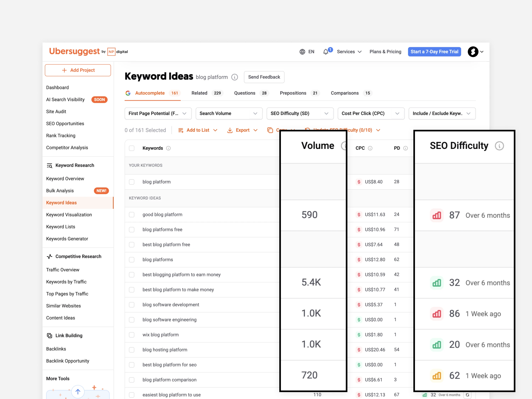Expand the SEO Difficulty (SD) filter
The height and width of the screenshot is (399, 532).
[x=300, y=113]
